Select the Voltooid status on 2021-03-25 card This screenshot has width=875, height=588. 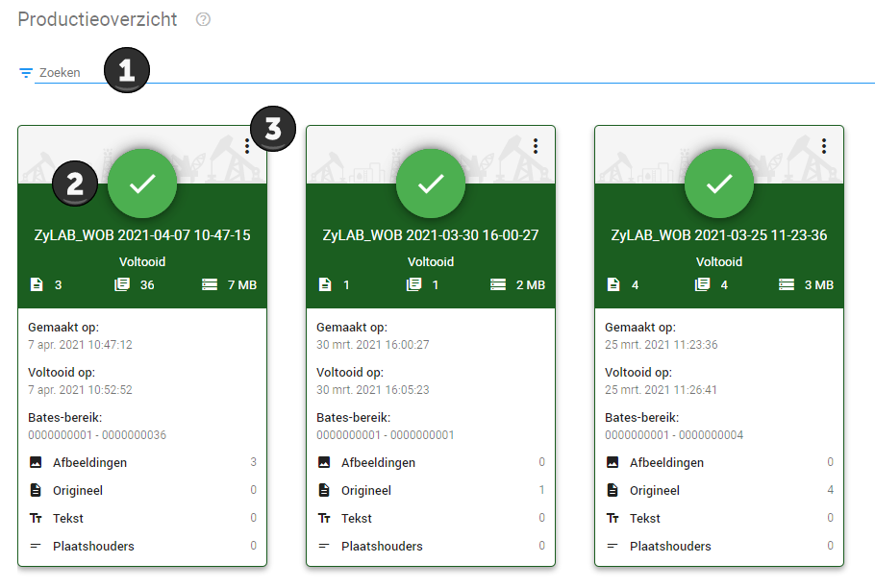click(x=719, y=261)
